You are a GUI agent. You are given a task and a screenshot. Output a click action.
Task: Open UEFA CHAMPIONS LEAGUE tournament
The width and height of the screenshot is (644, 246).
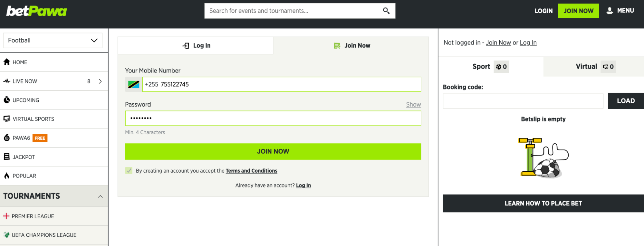click(54, 235)
